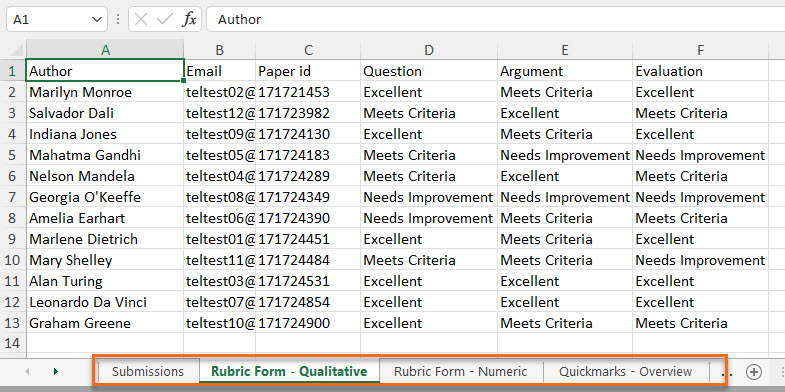Image resolution: width=785 pixels, height=392 pixels.
Task: Click the Name Box showing A1
Action: pyautogui.click(x=57, y=20)
